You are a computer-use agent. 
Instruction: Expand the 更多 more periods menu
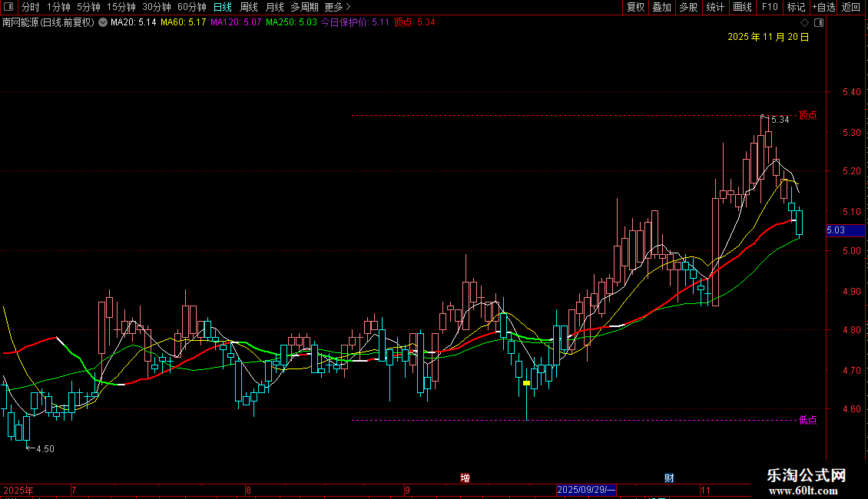coord(338,7)
